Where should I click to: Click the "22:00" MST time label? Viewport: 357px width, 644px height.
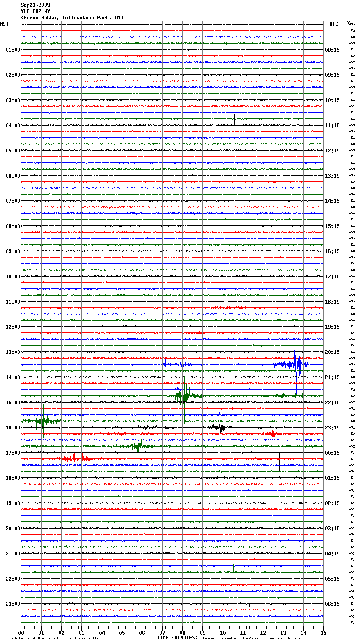pyautogui.click(x=13, y=579)
